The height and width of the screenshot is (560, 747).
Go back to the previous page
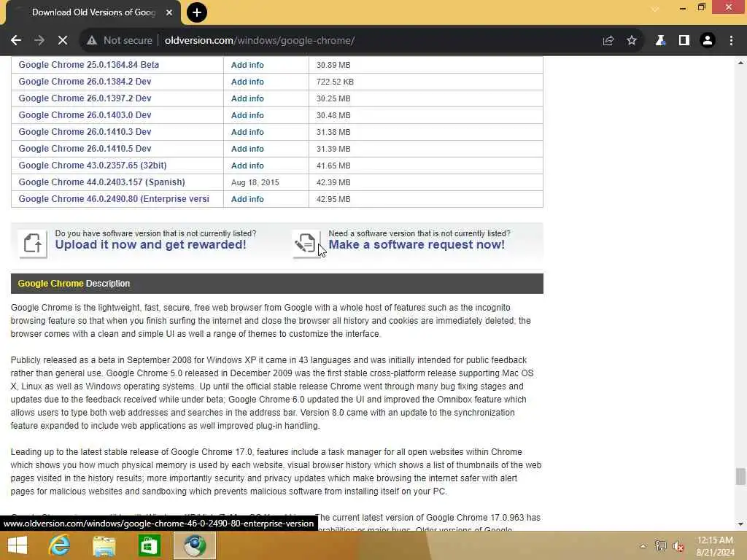pos(16,41)
